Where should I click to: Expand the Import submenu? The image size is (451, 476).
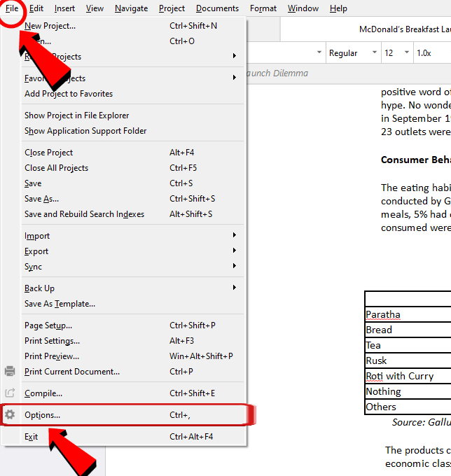(133, 236)
